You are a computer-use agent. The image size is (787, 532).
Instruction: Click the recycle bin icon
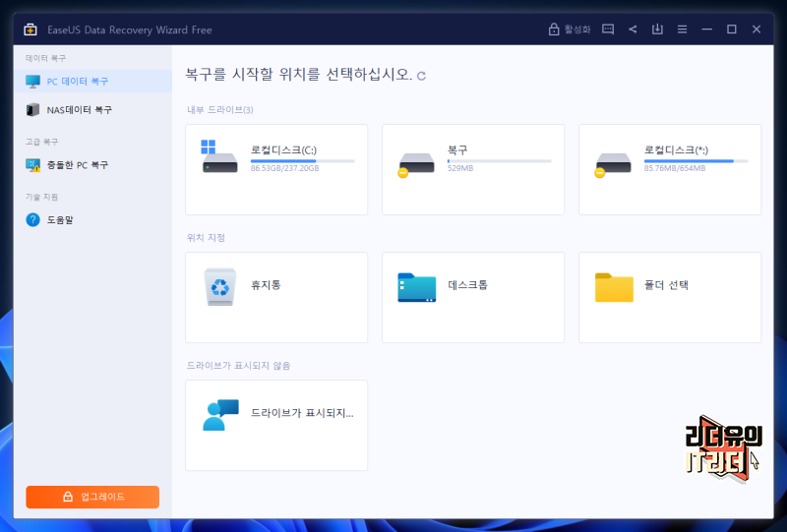click(x=219, y=287)
